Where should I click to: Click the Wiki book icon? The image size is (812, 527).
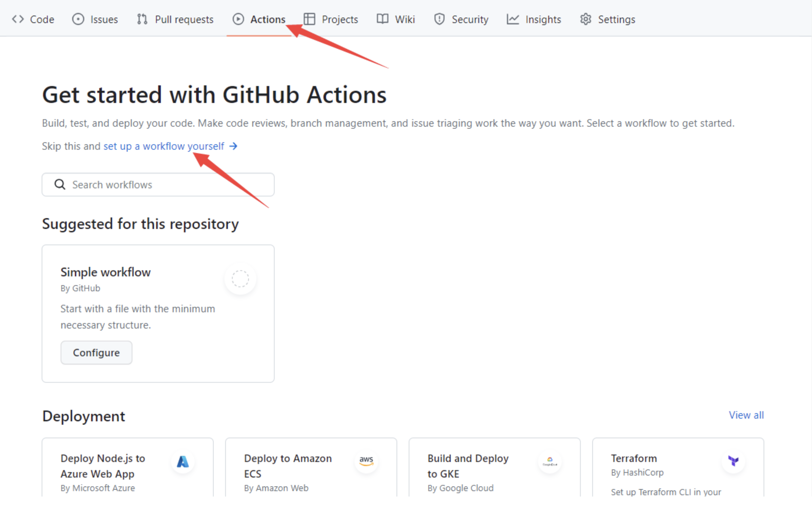[382, 19]
